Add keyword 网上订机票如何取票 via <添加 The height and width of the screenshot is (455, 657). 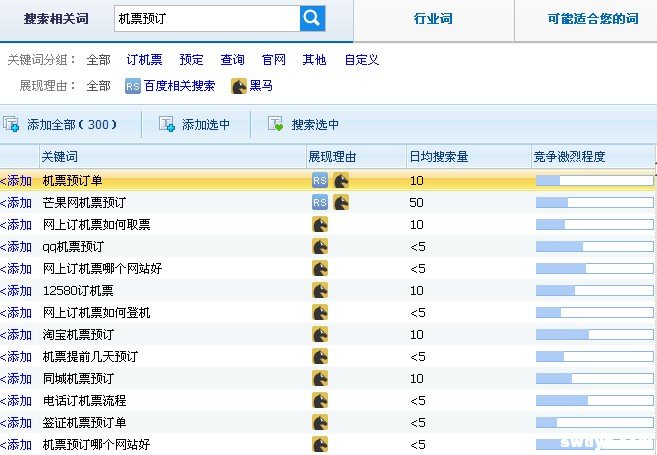click(x=16, y=225)
